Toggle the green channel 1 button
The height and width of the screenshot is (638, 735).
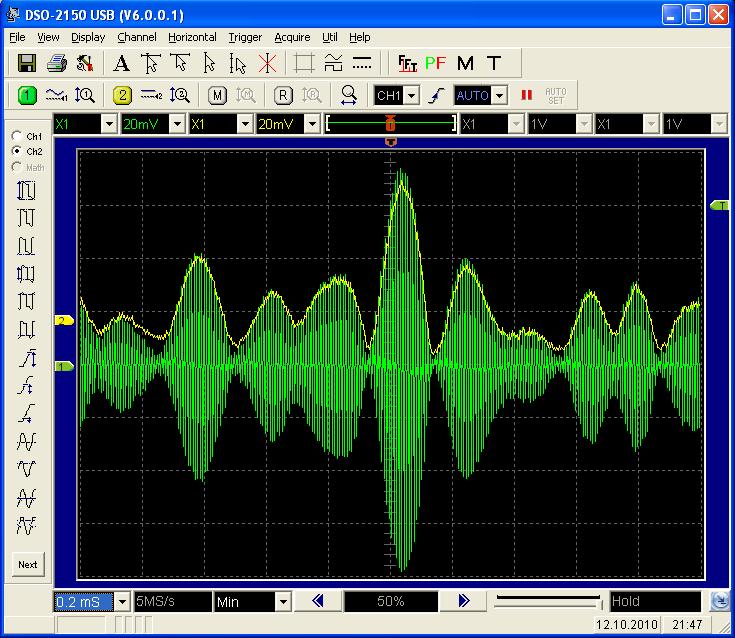[x=27, y=95]
